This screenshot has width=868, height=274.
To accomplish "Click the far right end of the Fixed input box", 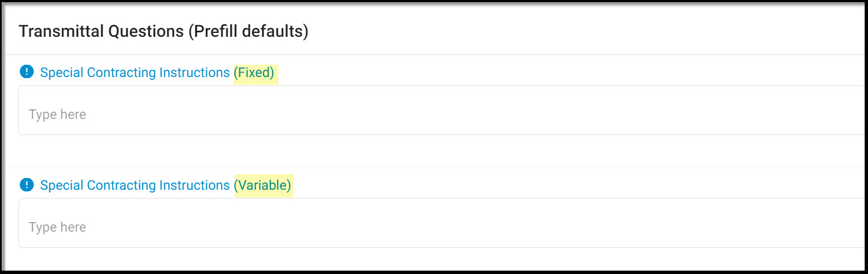I will pyautogui.click(x=858, y=110).
